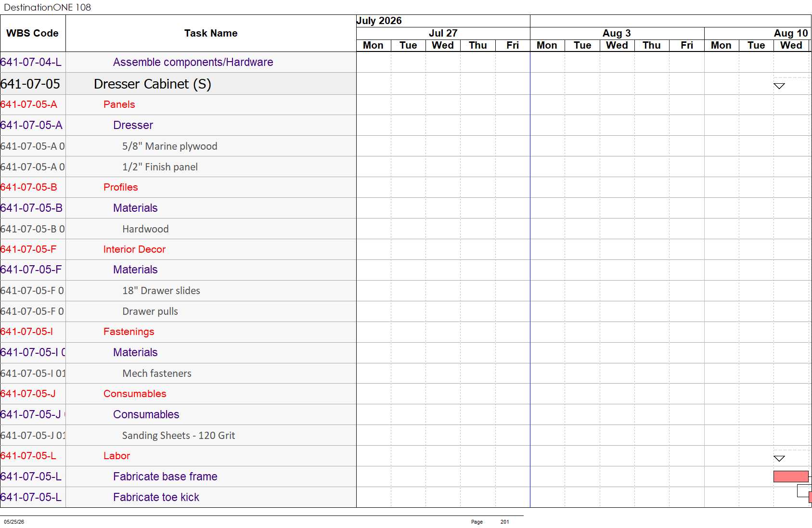Click Mon under the Aug 3 week

[547, 45]
